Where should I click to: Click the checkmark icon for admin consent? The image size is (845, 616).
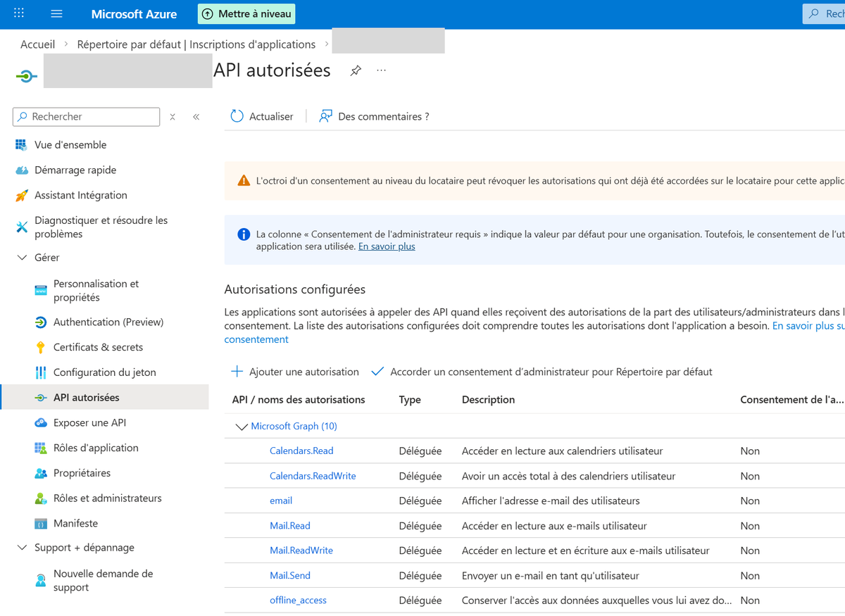(377, 372)
